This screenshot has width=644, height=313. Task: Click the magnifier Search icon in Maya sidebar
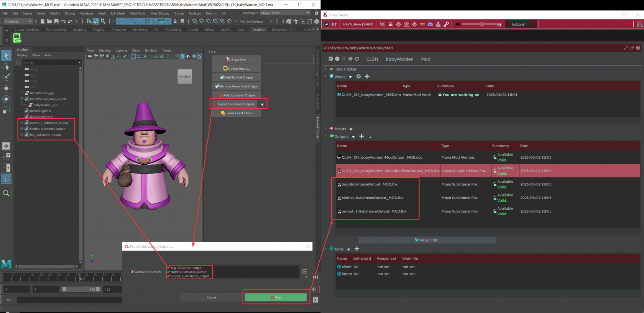[x=6, y=193]
